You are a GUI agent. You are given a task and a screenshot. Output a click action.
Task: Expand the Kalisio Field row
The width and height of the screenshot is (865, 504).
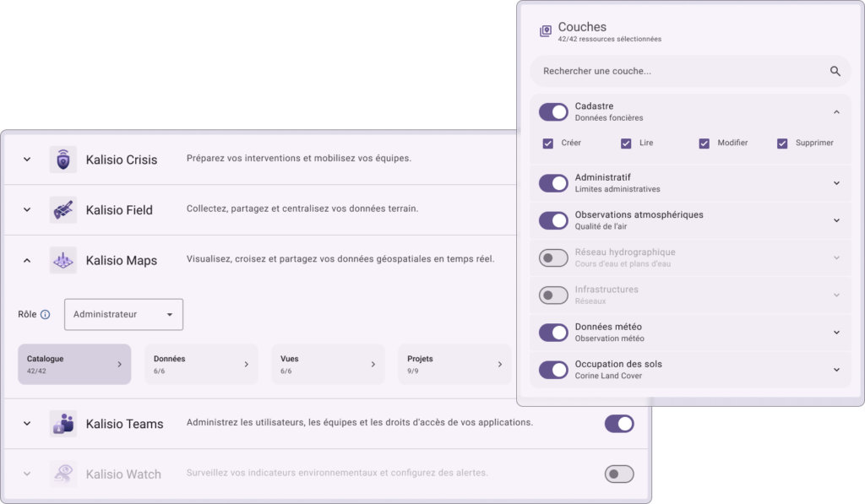coord(27,210)
